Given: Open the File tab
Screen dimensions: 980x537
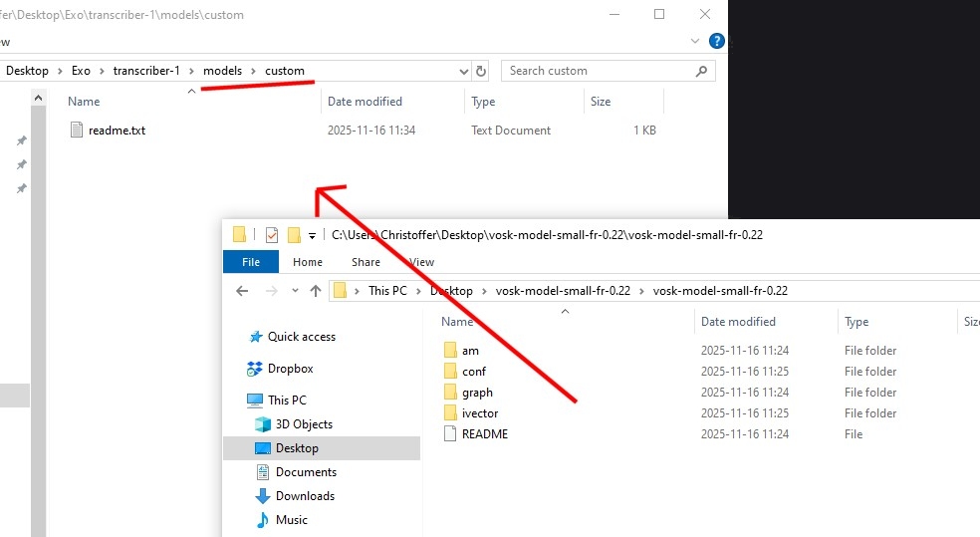Looking at the screenshot, I should coord(251,262).
